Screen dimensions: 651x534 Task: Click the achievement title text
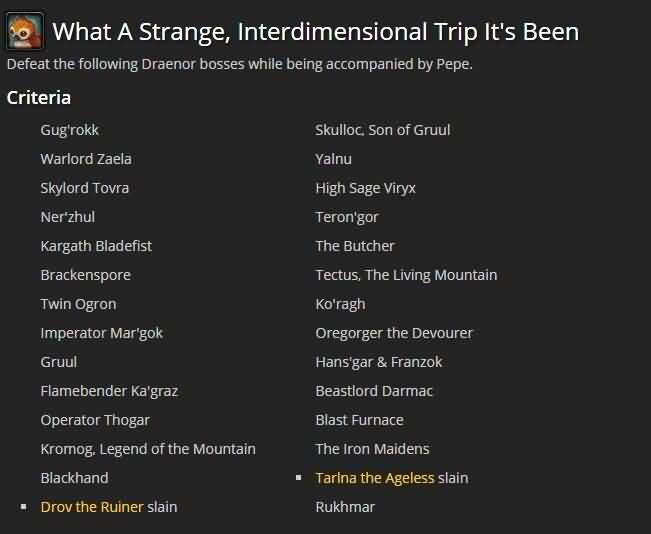click(x=316, y=32)
